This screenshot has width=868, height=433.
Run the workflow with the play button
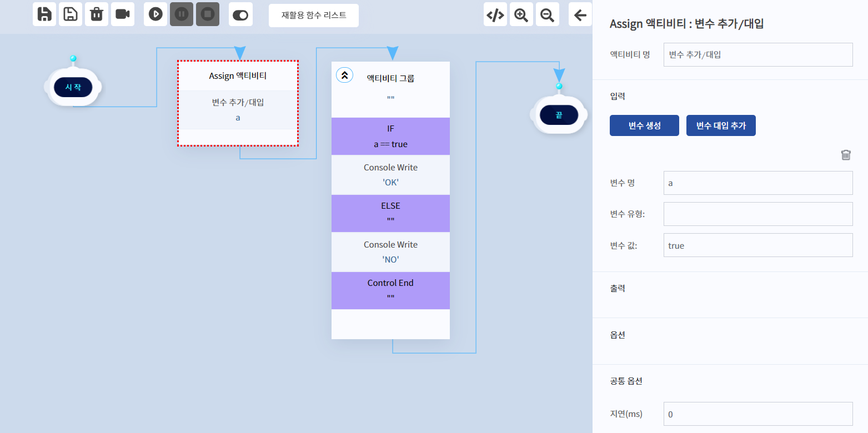click(x=155, y=14)
